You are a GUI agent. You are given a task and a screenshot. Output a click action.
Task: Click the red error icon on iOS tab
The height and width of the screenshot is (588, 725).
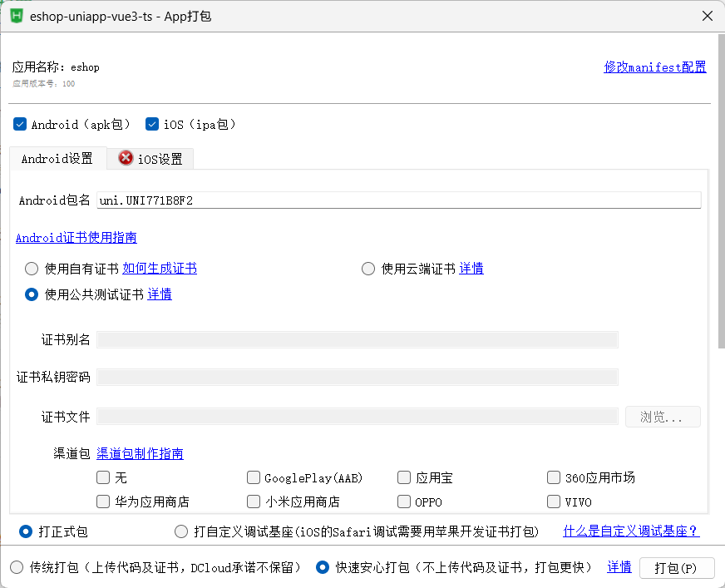pos(126,158)
